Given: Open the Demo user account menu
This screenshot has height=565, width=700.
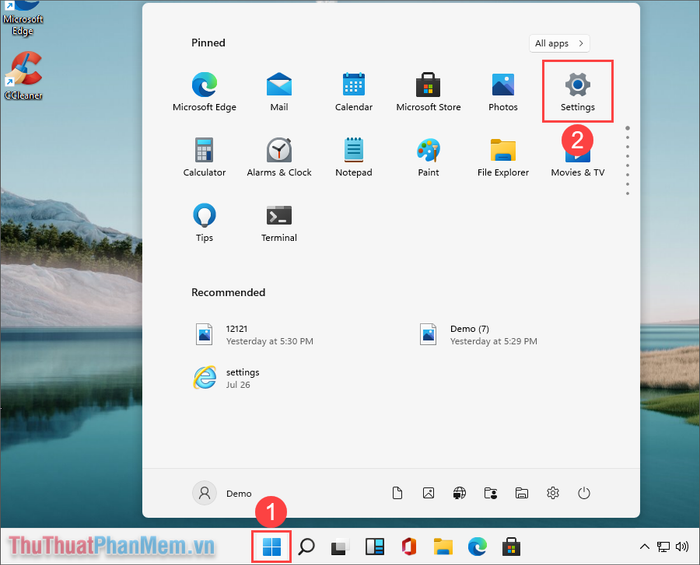Looking at the screenshot, I should click(222, 493).
